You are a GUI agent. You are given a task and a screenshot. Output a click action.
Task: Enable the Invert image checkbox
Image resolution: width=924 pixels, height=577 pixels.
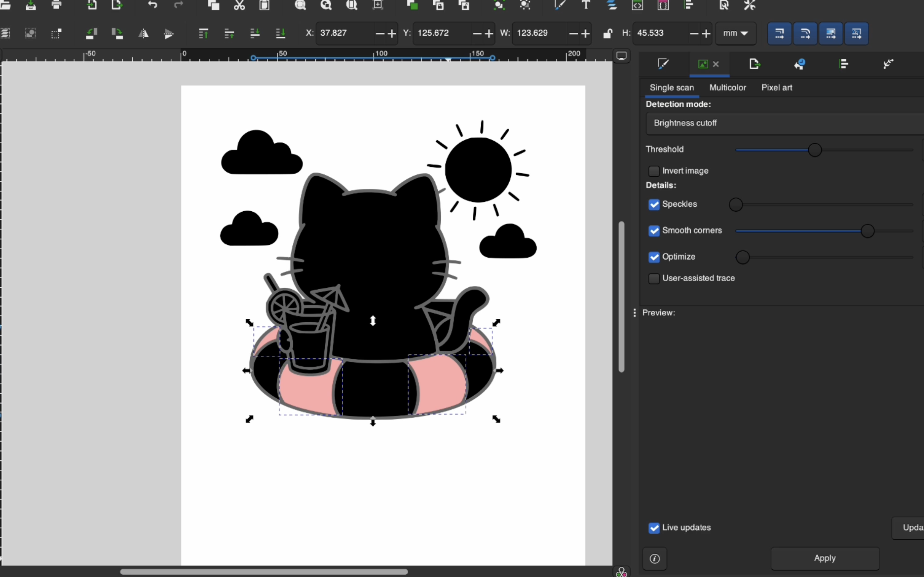click(x=654, y=171)
